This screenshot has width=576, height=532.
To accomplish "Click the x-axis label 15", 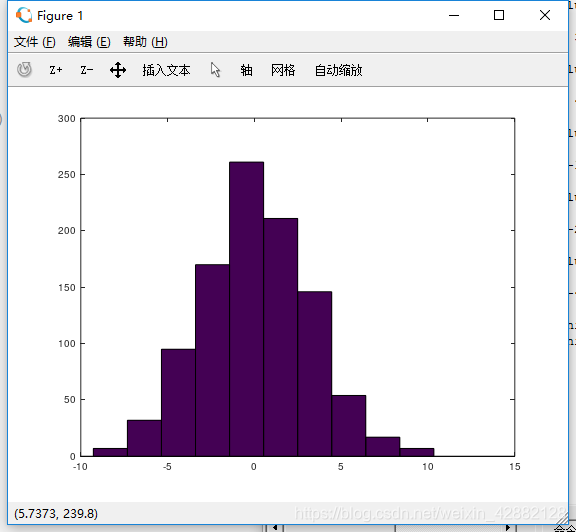I will coord(515,467).
